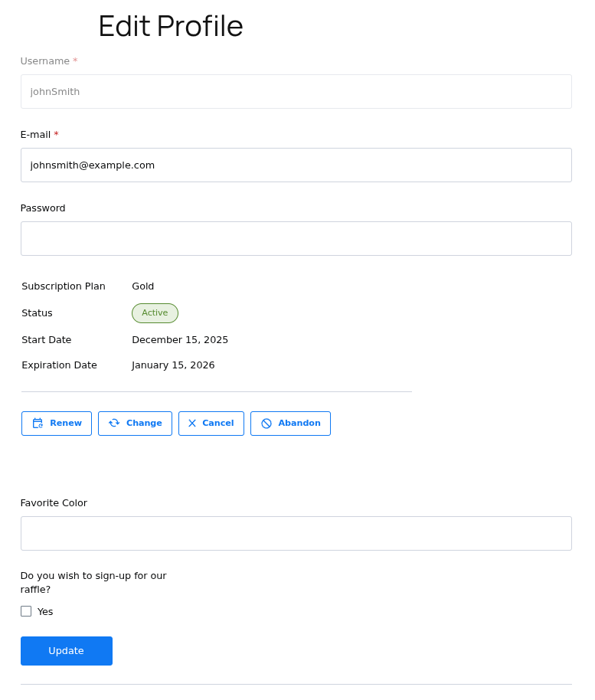This screenshot has width=595, height=700.
Task: Click the rotate icon on the Change button
Action: (114, 423)
